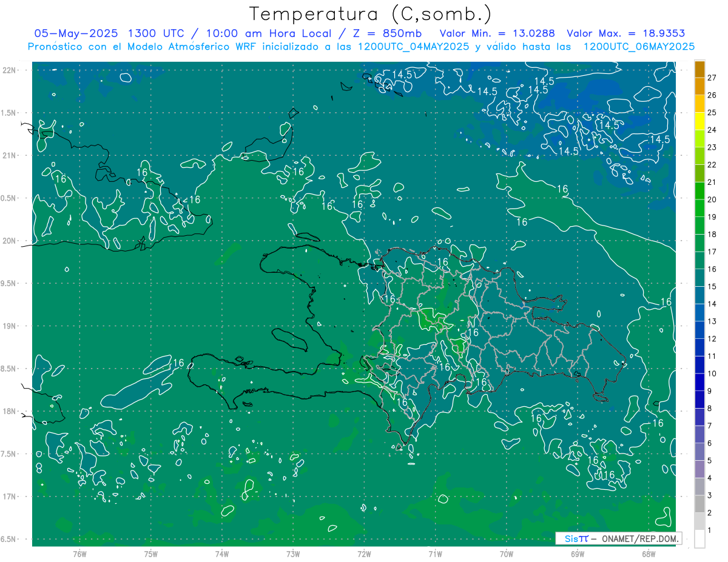This screenshot has height=562, width=728.
Task: Click the '1200UTC_06MAY2025' valid-until time
Action: [639, 47]
